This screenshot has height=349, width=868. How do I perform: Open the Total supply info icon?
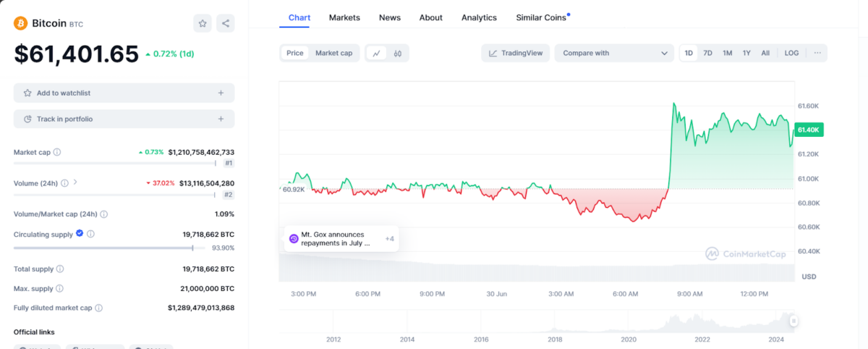(x=60, y=269)
